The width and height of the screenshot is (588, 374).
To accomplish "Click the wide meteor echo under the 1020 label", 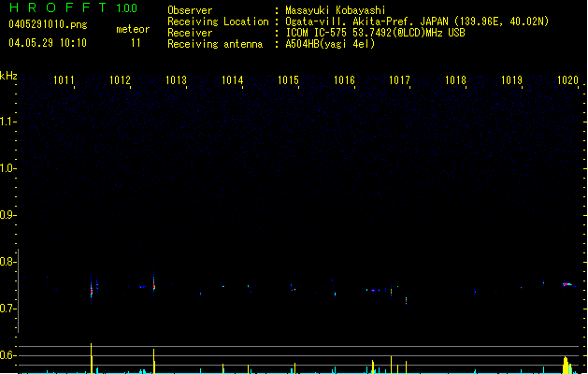I will point(568,284).
